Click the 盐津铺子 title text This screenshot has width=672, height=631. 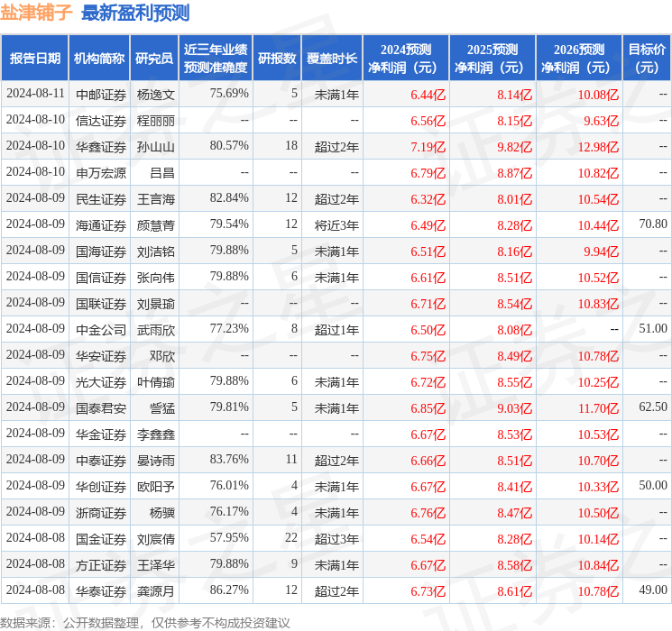[x=36, y=13]
